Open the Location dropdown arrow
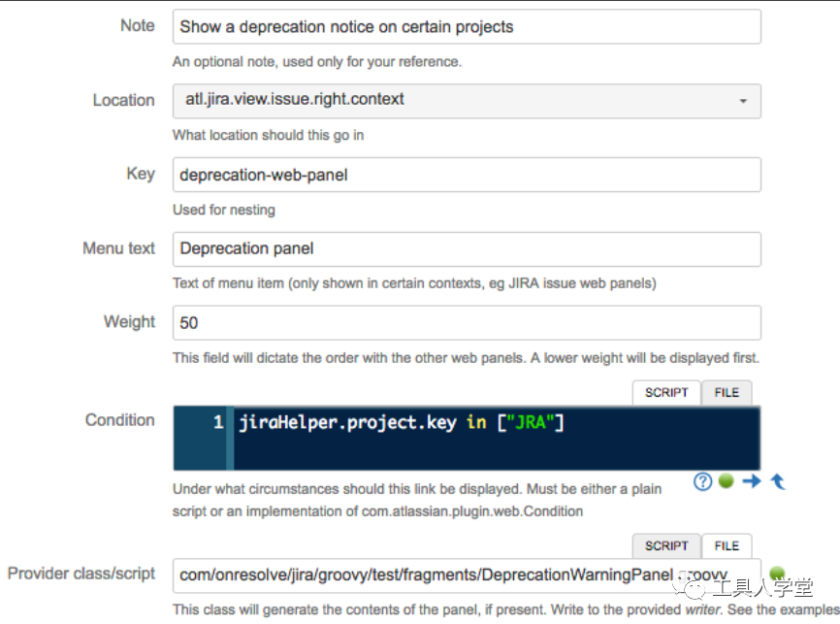The height and width of the screenshot is (624, 840). 743,101
